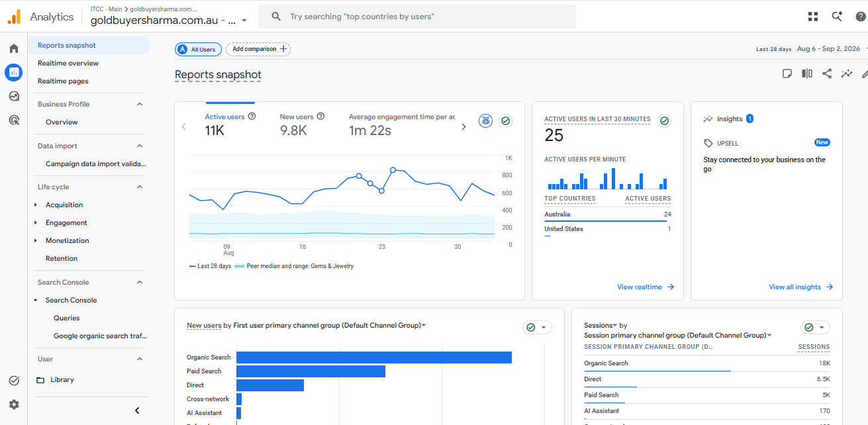Open the Business Profile Overview item

[x=62, y=122]
